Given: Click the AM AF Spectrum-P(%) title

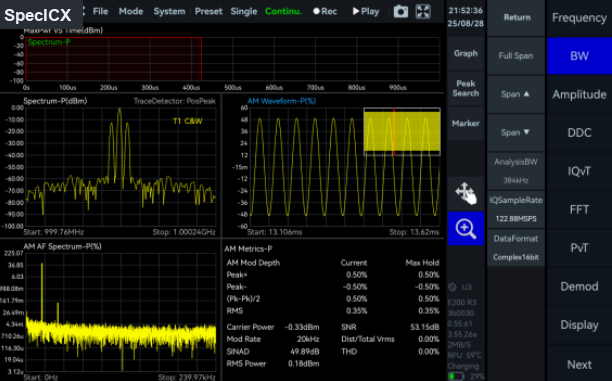Looking at the screenshot, I should point(62,246).
